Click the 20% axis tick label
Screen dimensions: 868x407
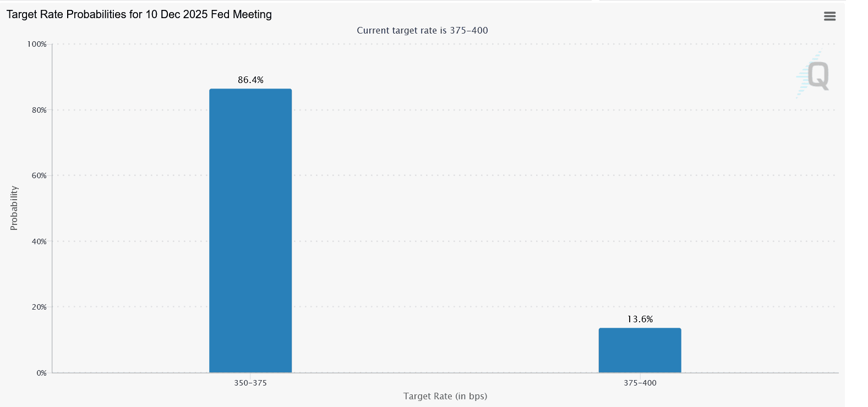click(40, 307)
